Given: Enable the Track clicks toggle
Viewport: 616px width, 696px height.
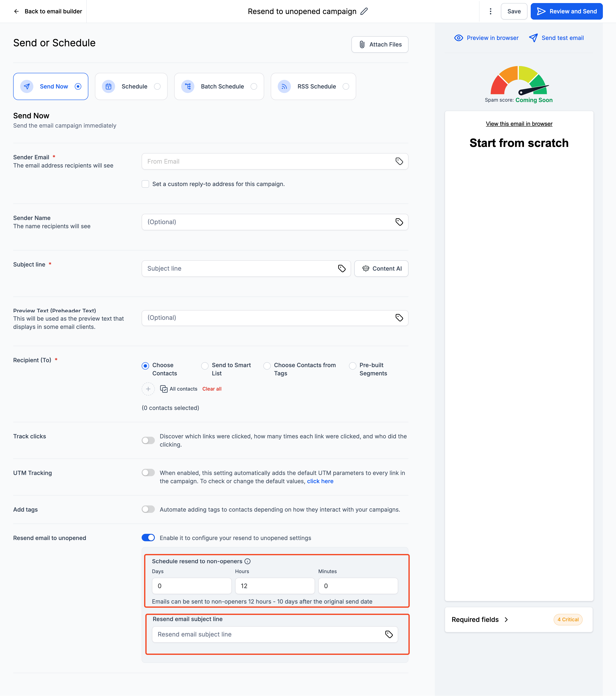Looking at the screenshot, I should [x=148, y=441].
